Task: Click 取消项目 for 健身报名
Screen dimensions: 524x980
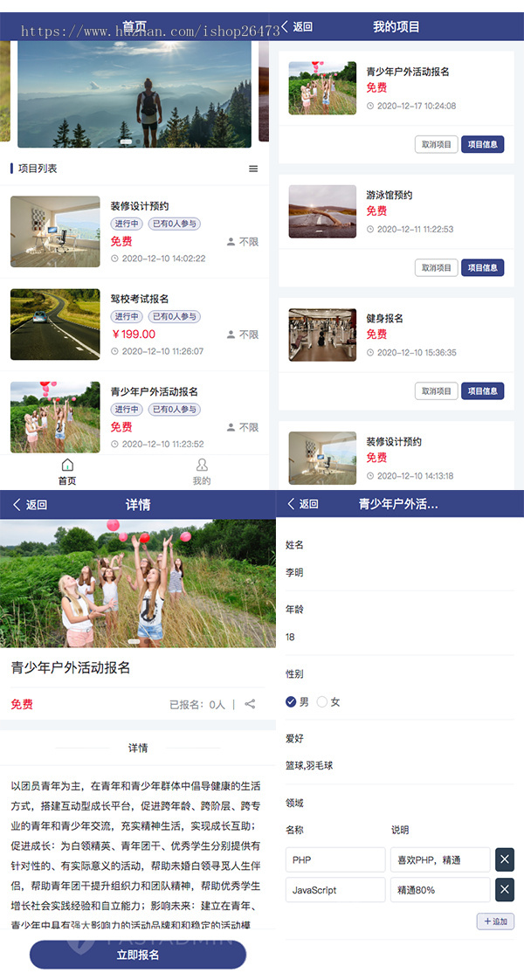Action: point(437,391)
